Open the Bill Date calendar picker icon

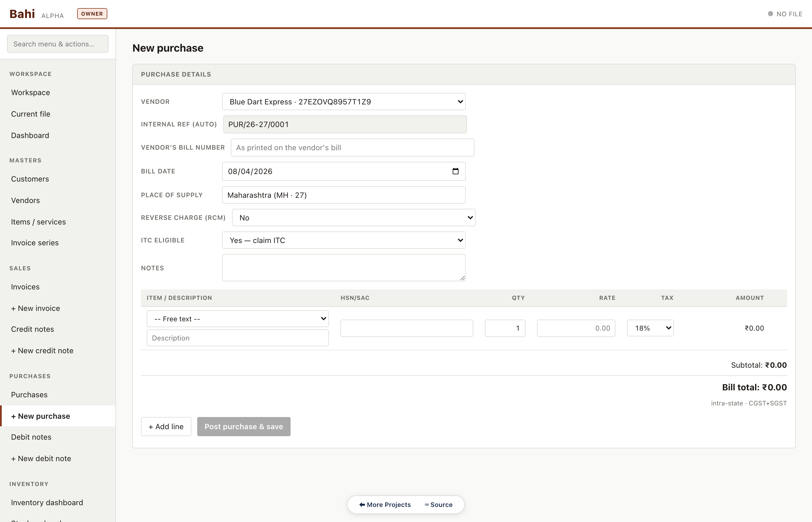(x=455, y=171)
